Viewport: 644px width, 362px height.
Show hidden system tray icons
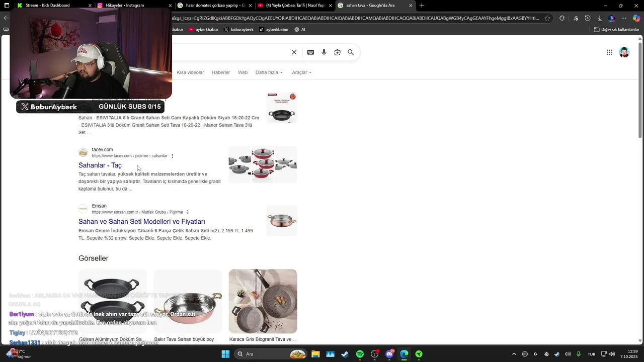pyautogui.click(x=514, y=354)
